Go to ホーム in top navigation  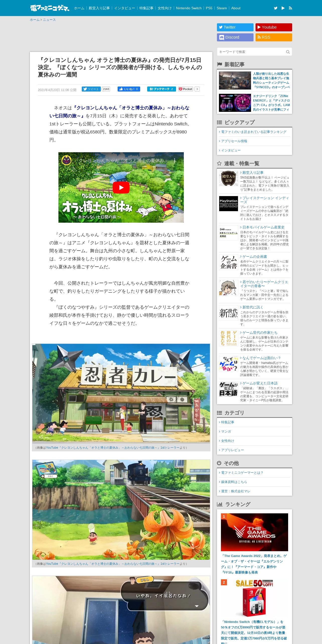[x=79, y=8]
